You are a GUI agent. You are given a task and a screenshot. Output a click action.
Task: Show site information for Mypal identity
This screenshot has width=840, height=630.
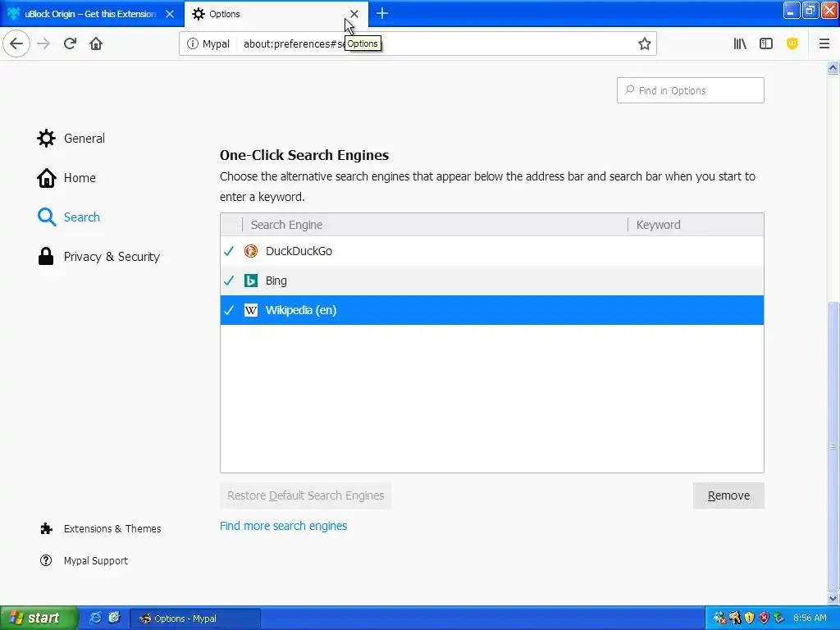[x=208, y=44]
